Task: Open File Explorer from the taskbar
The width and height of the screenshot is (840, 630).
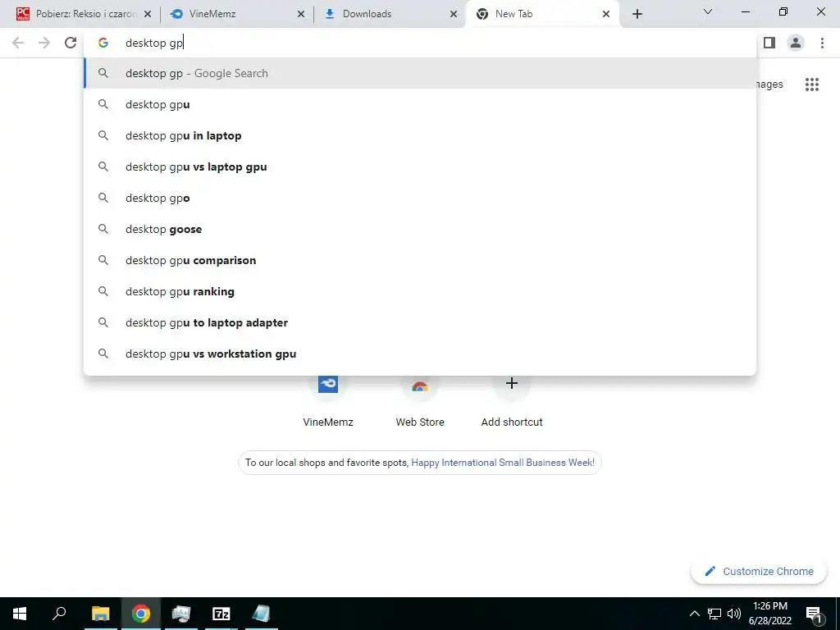Action: pyautogui.click(x=100, y=614)
